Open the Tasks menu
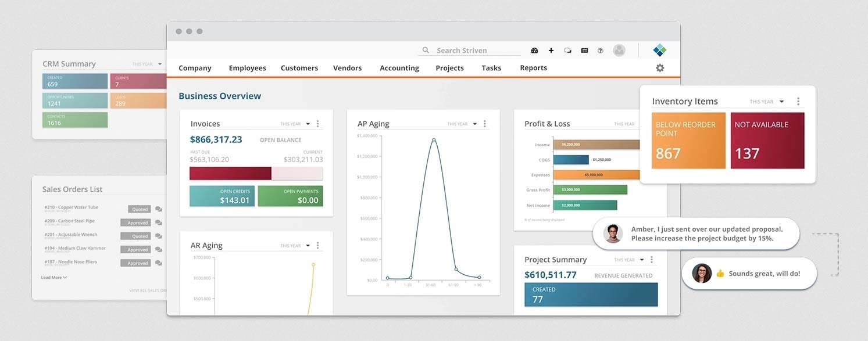 (491, 68)
